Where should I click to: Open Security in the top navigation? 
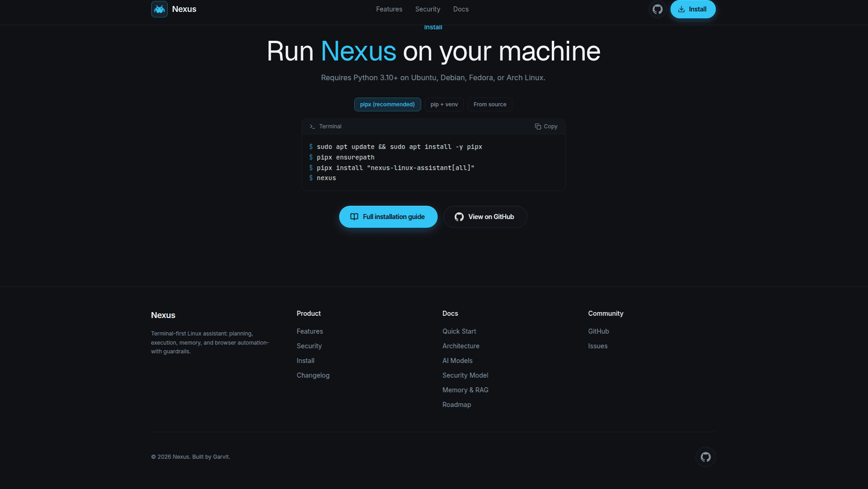[428, 9]
